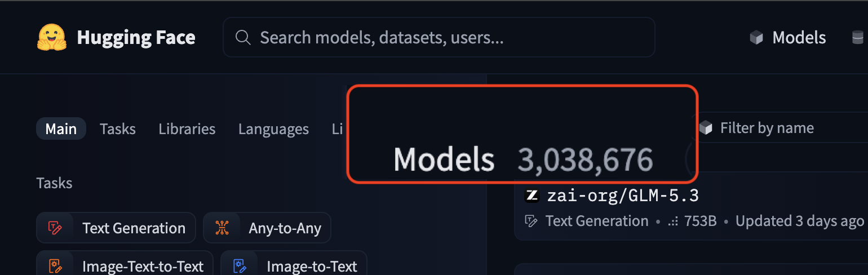Viewport: 868px width, 275px height.
Task: Click Text Generation icon in GLM-5.3 card
Action: (x=531, y=221)
